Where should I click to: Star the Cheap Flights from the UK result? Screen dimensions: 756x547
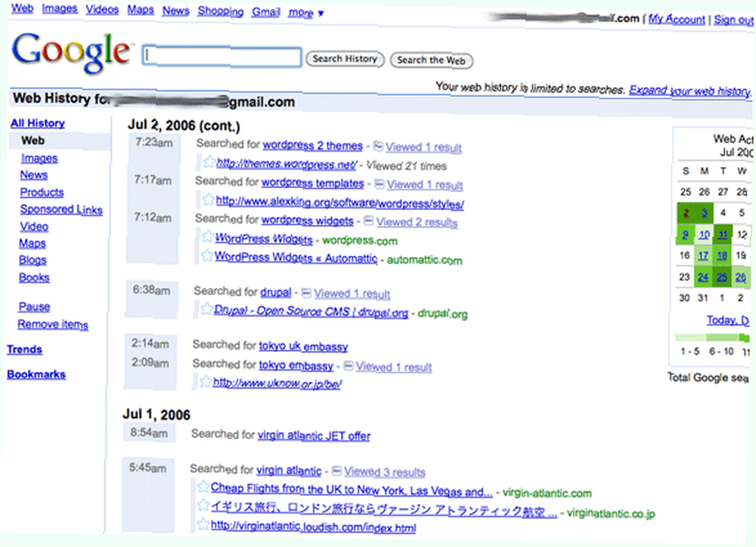click(x=203, y=487)
